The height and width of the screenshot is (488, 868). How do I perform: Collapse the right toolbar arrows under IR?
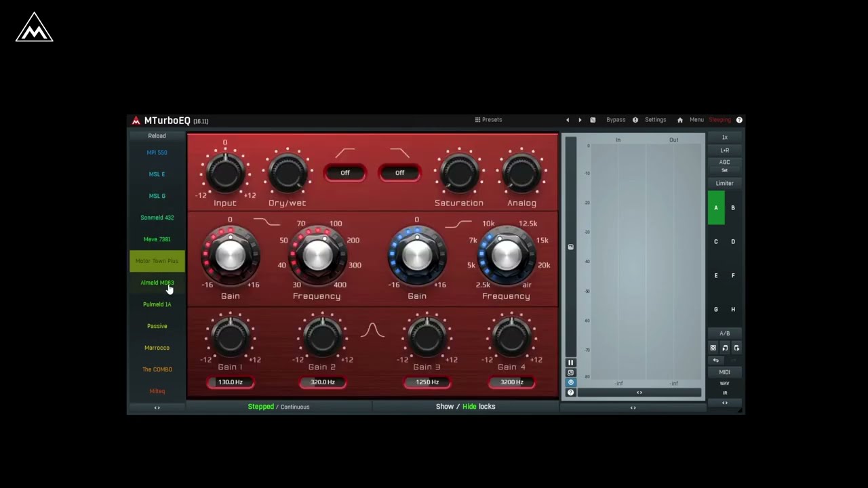point(724,403)
